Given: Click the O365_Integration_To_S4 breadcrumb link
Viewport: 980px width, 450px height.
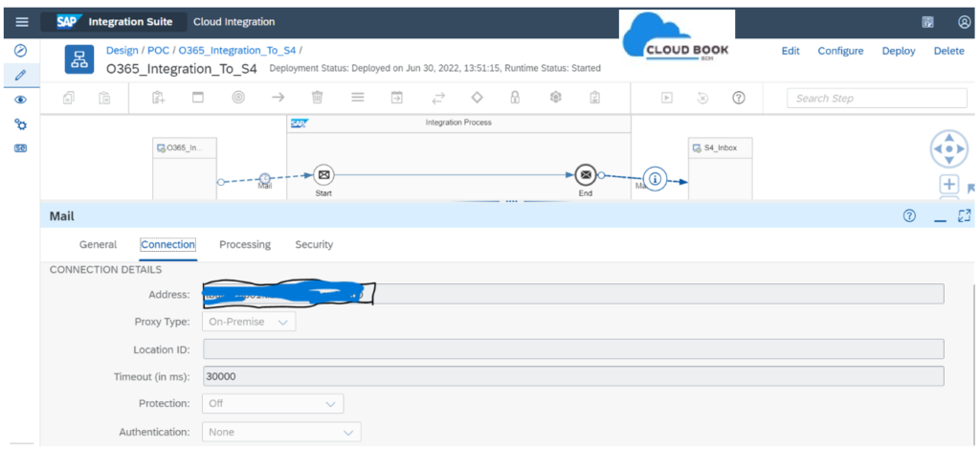Looking at the screenshot, I should tap(237, 51).
